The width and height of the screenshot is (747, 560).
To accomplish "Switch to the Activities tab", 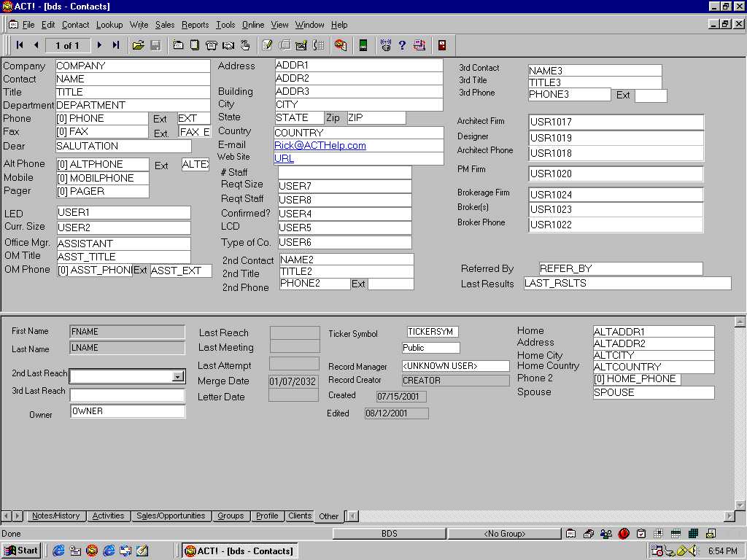I will point(108,516).
